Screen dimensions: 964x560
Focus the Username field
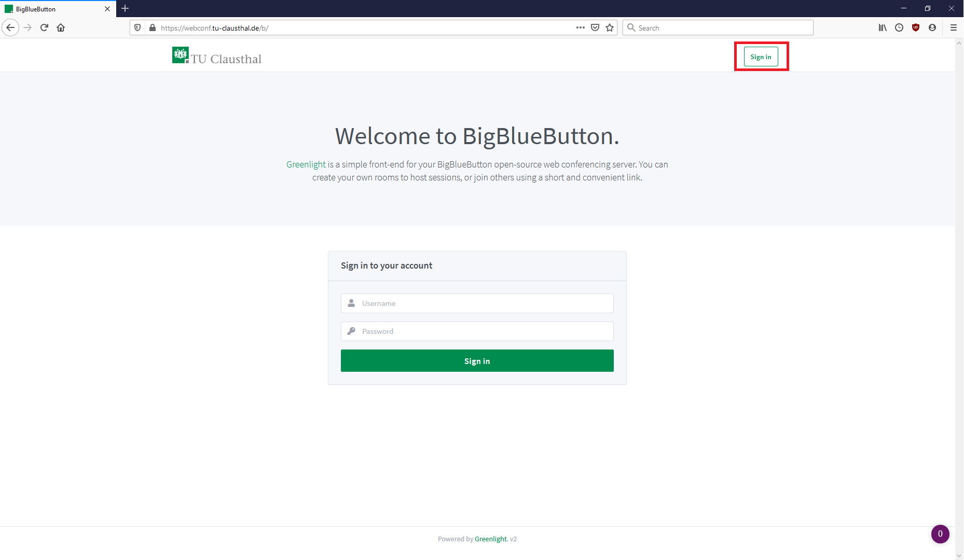coord(477,303)
